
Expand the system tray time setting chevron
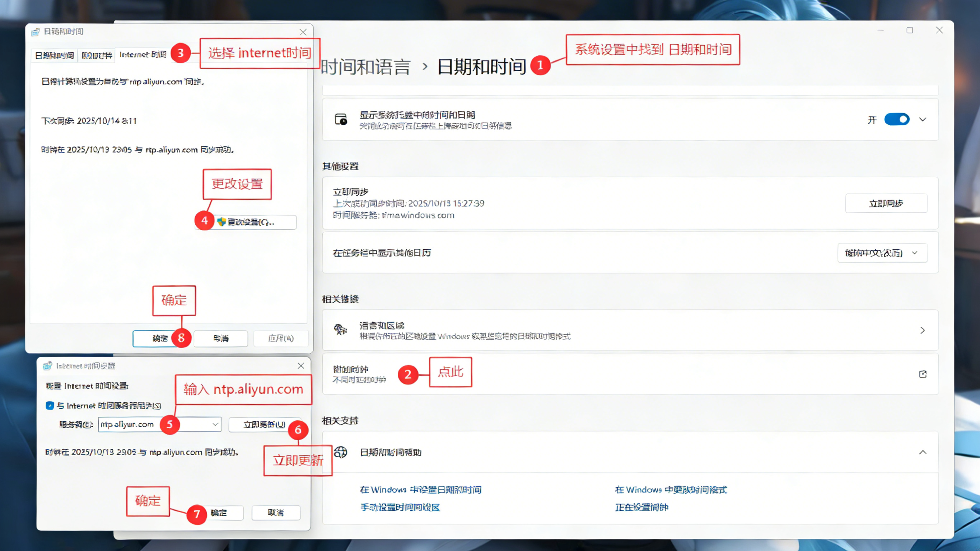(923, 120)
